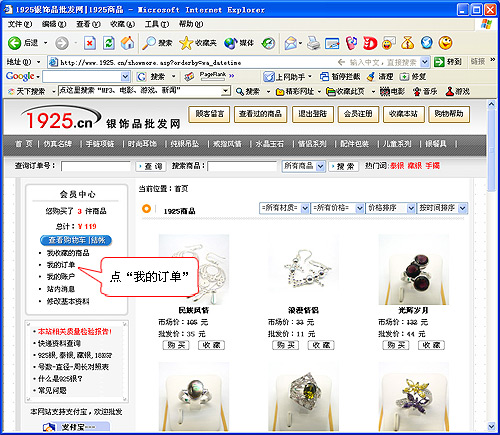Click the Print icon in toolbar
The width and height of the screenshot is (500, 435).
(x=313, y=43)
